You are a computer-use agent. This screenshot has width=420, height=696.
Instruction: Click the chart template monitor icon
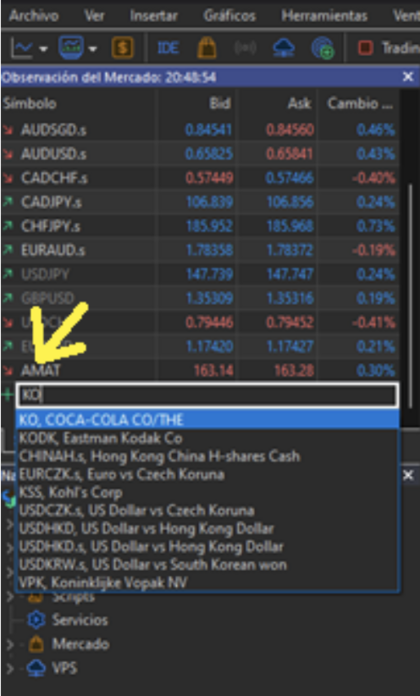click(71, 47)
